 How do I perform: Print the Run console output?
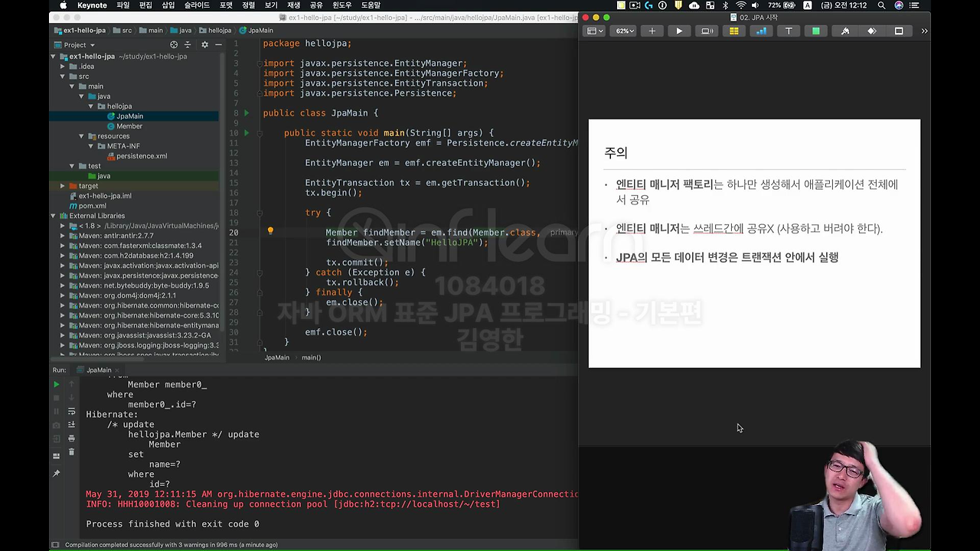(71, 439)
